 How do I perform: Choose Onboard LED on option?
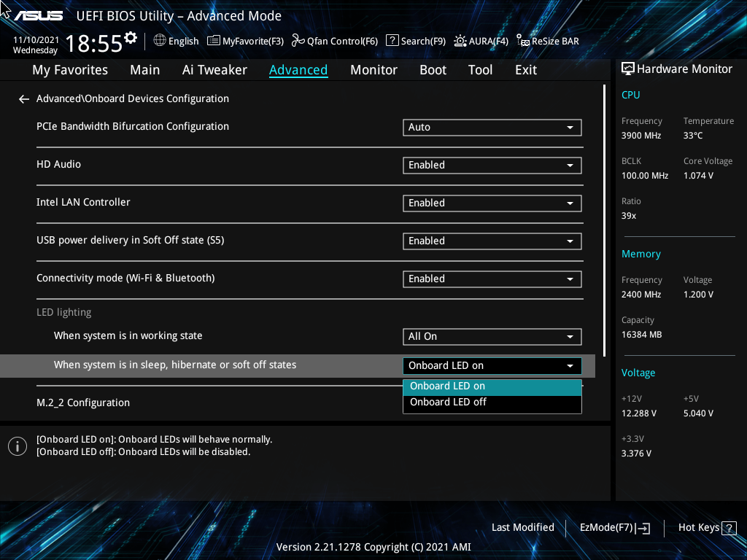[492, 386]
